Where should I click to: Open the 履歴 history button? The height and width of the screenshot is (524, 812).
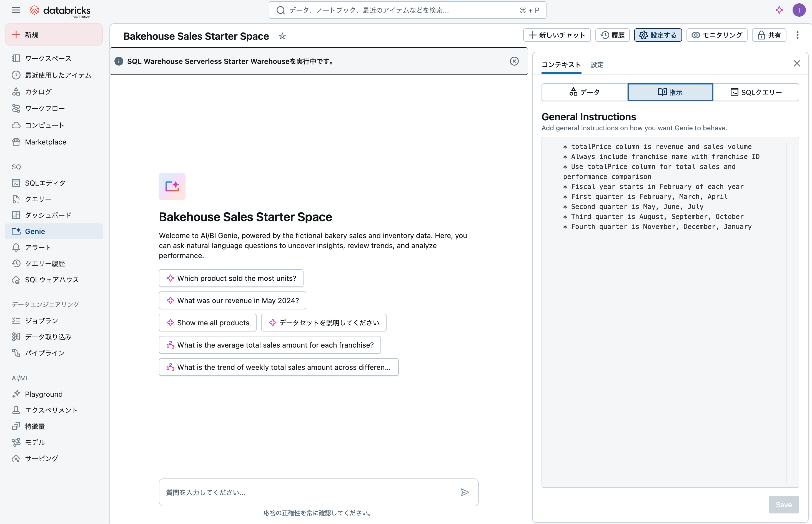(x=612, y=35)
